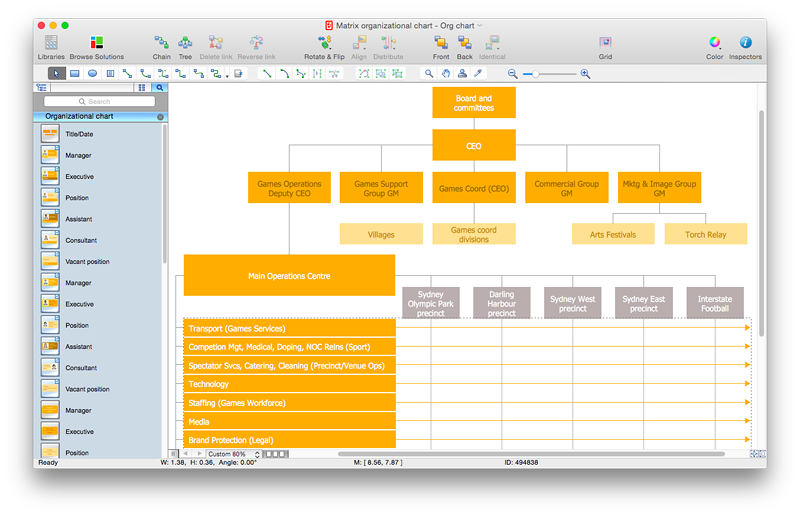
Task: Bring object to Front
Action: pos(441,43)
